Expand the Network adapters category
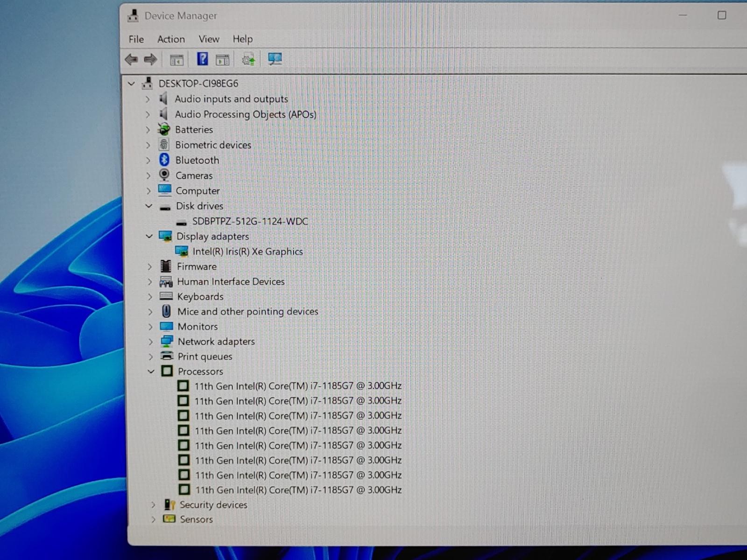 [x=150, y=342]
